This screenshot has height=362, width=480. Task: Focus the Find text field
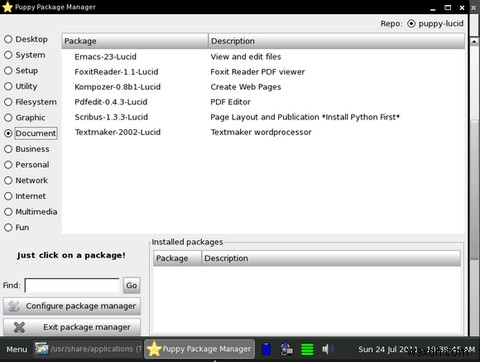(72, 285)
